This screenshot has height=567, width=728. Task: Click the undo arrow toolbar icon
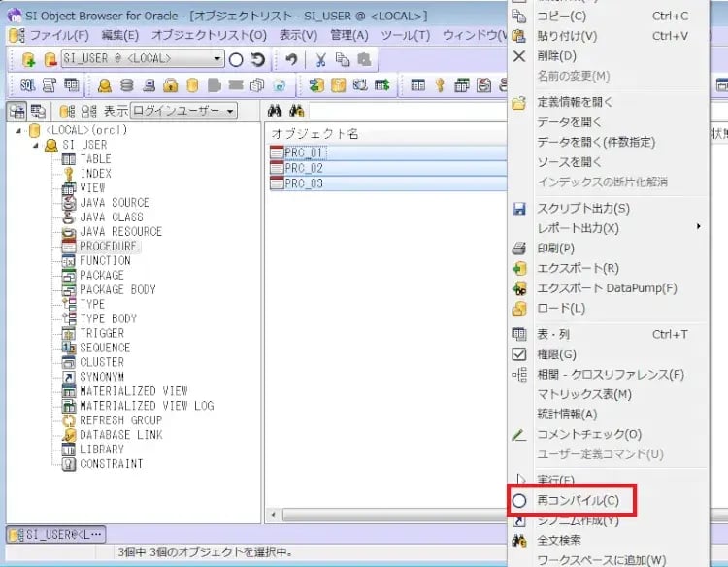click(x=290, y=60)
